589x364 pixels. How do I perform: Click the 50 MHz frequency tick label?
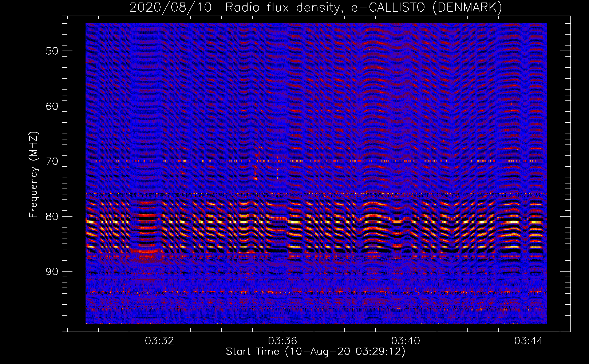[x=52, y=51]
